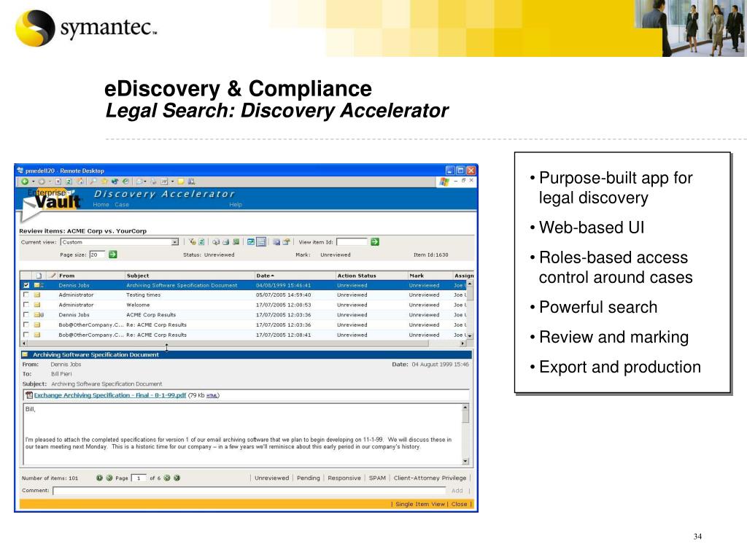Open the Case menu
This screenshot has height=560, width=747.
[x=122, y=204]
